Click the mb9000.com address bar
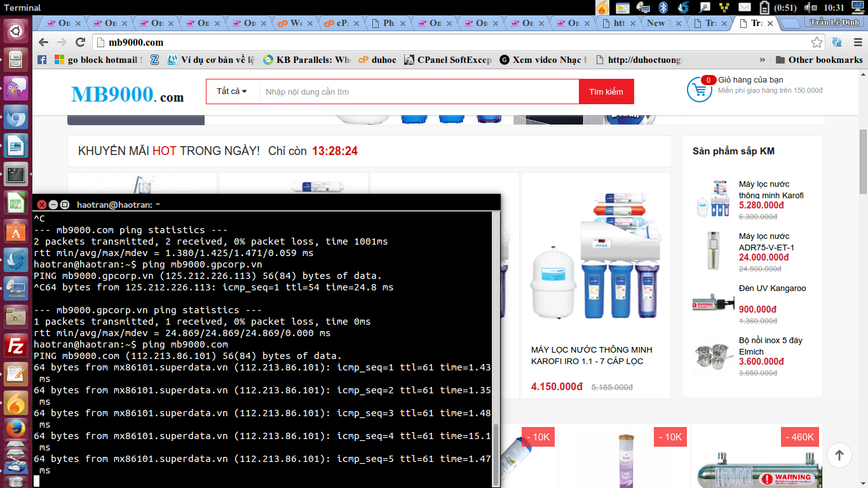 [454, 43]
